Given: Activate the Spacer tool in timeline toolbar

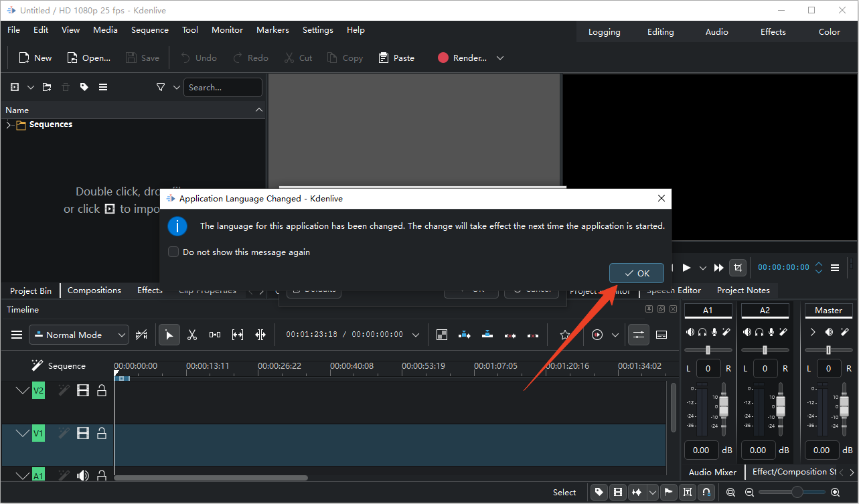Looking at the screenshot, I should click(x=215, y=335).
